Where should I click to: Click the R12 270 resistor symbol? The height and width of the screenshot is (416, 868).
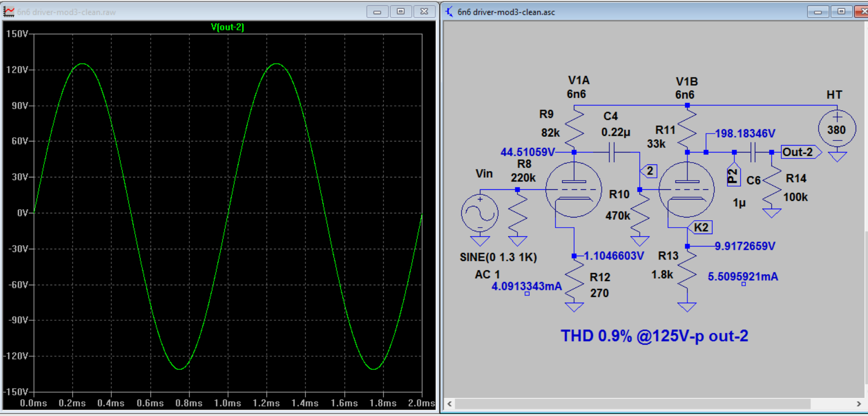point(574,279)
